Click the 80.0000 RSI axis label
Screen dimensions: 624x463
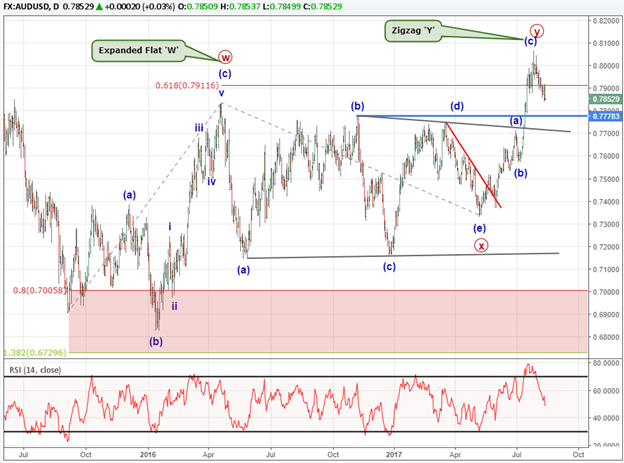point(606,363)
